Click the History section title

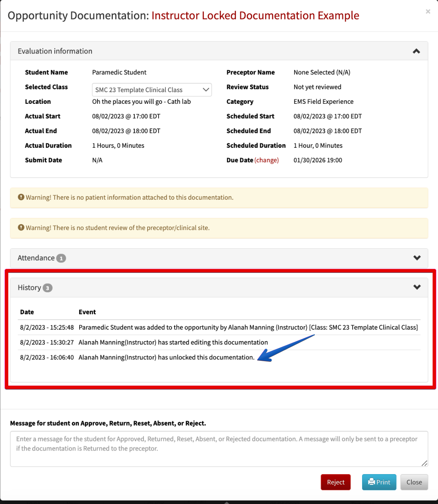(x=29, y=287)
